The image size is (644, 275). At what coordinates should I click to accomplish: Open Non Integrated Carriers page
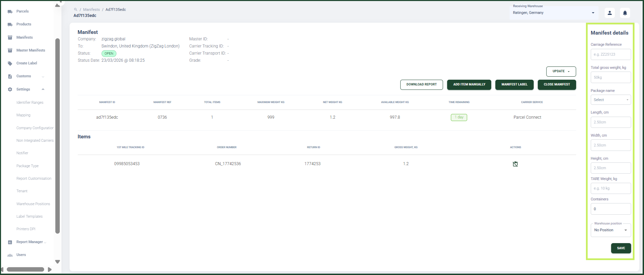click(x=35, y=140)
